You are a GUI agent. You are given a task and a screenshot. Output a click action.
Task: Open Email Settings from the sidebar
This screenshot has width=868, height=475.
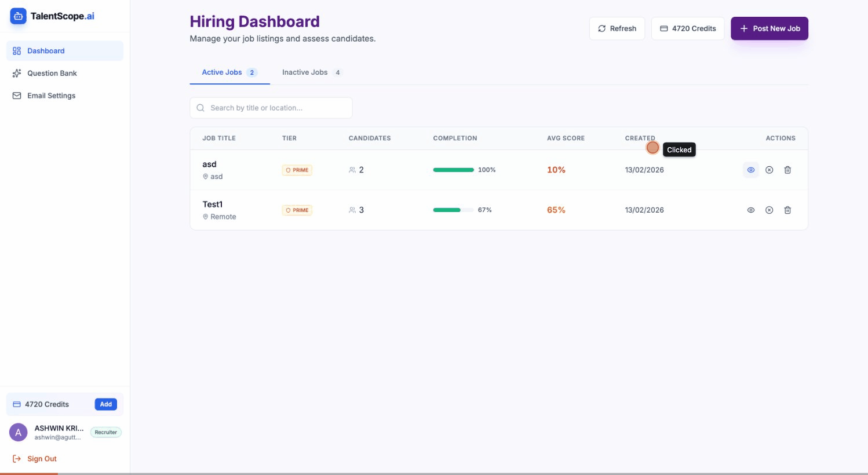click(x=51, y=96)
